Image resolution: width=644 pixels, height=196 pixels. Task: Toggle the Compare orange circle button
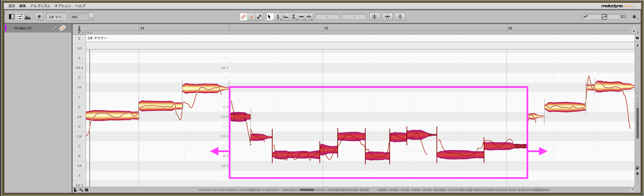[252, 17]
